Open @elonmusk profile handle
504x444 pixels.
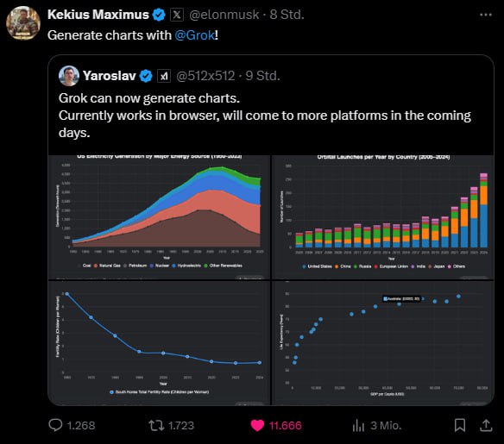pyautogui.click(x=224, y=15)
